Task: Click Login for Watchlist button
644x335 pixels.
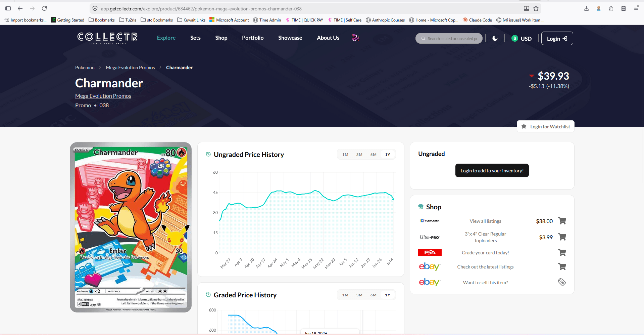Action: pyautogui.click(x=546, y=126)
